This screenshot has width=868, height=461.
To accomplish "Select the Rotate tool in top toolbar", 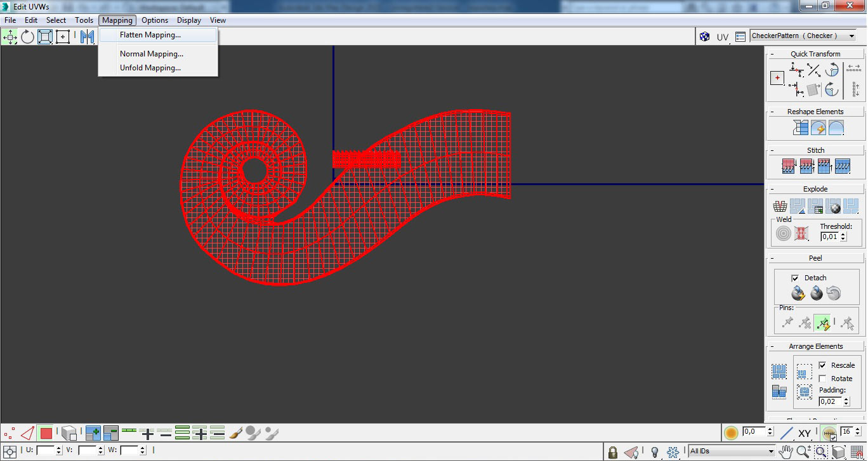I will point(27,37).
